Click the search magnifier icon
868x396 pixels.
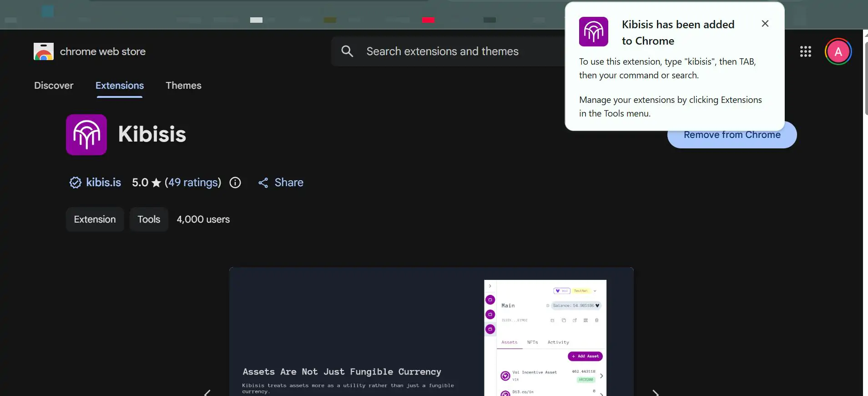(347, 51)
